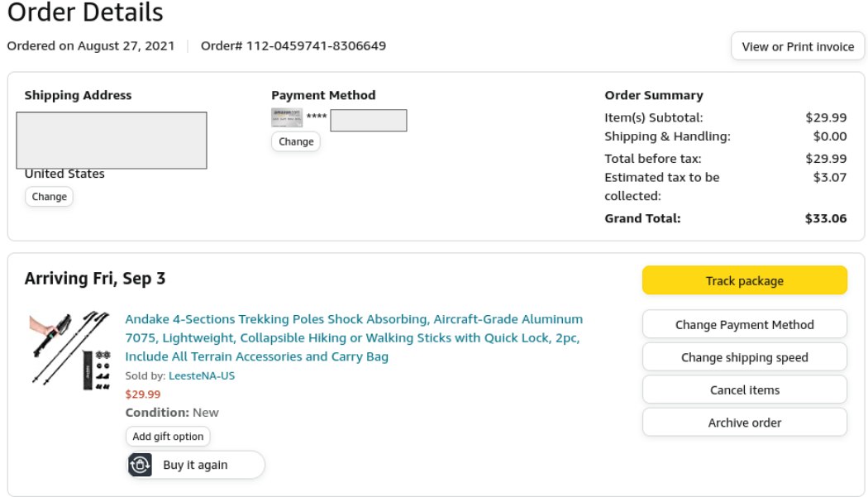Click the Amazon credit card icon
868x497 pixels.
coord(287,117)
